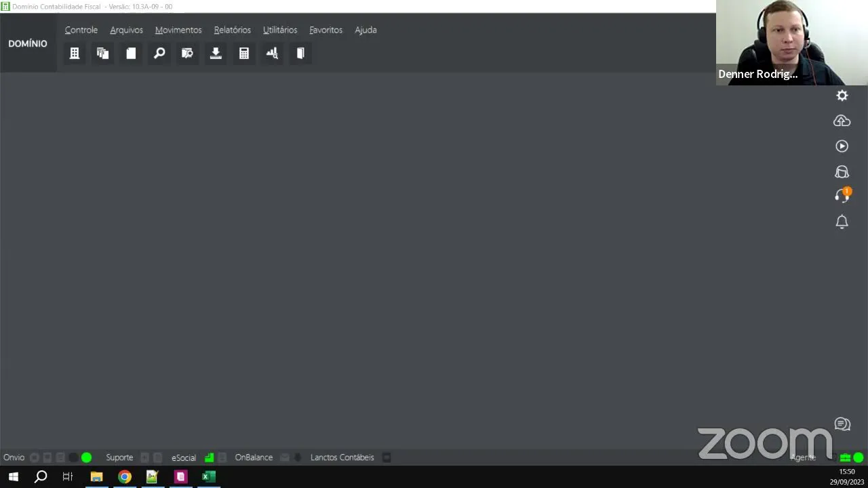Image resolution: width=868 pixels, height=488 pixels.
Task: Open the Utilitários menu
Action: coord(280,30)
